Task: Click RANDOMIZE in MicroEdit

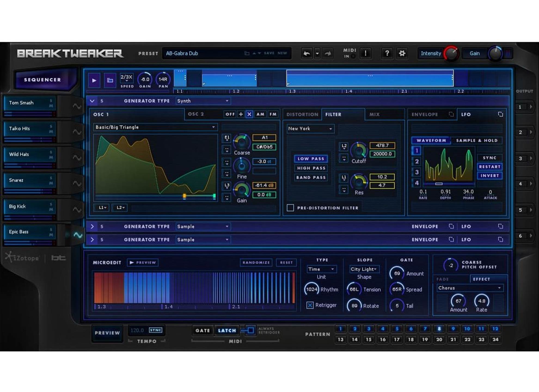Action: coord(256,262)
